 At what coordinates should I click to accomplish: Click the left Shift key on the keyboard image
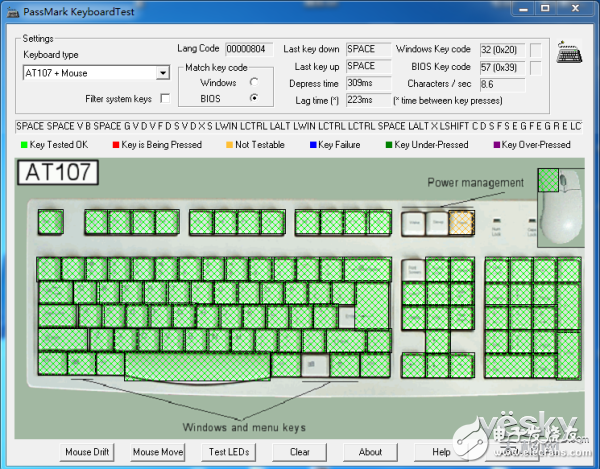coord(63,339)
